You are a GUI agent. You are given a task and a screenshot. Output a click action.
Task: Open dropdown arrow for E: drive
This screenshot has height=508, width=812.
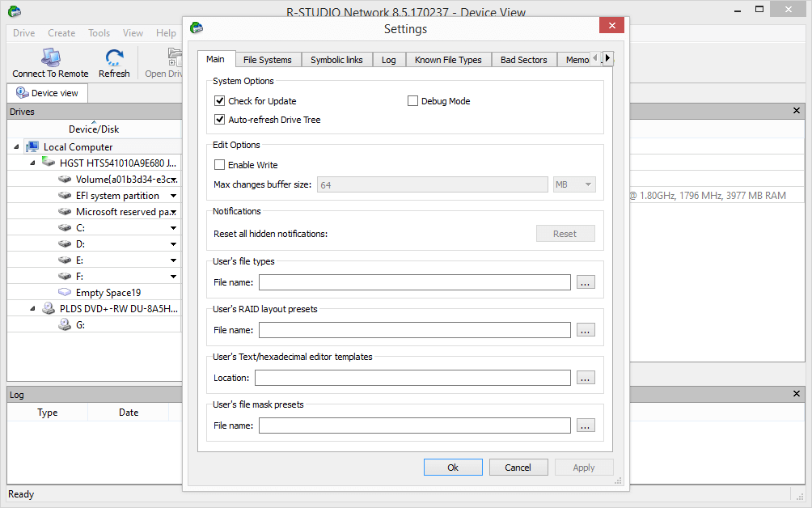(x=174, y=260)
